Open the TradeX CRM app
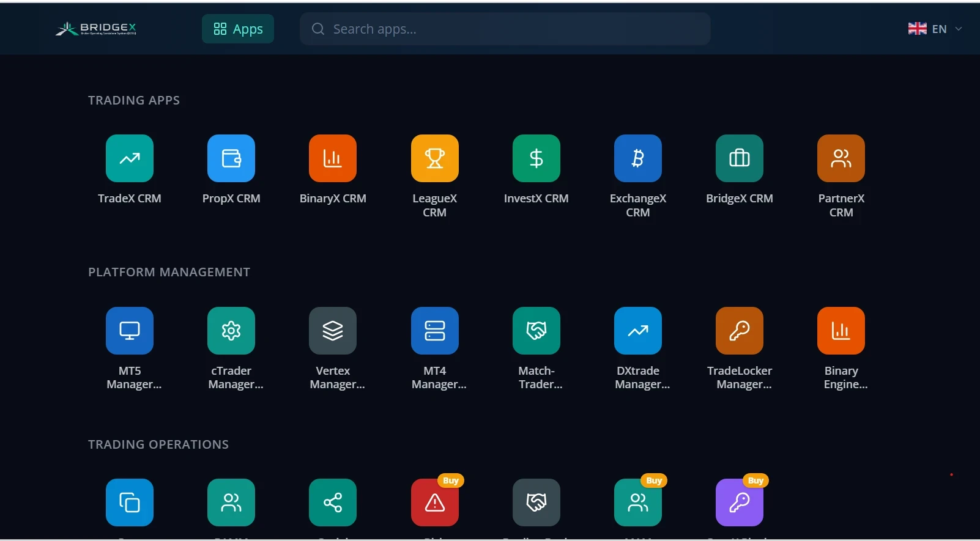980x541 pixels. [130, 158]
